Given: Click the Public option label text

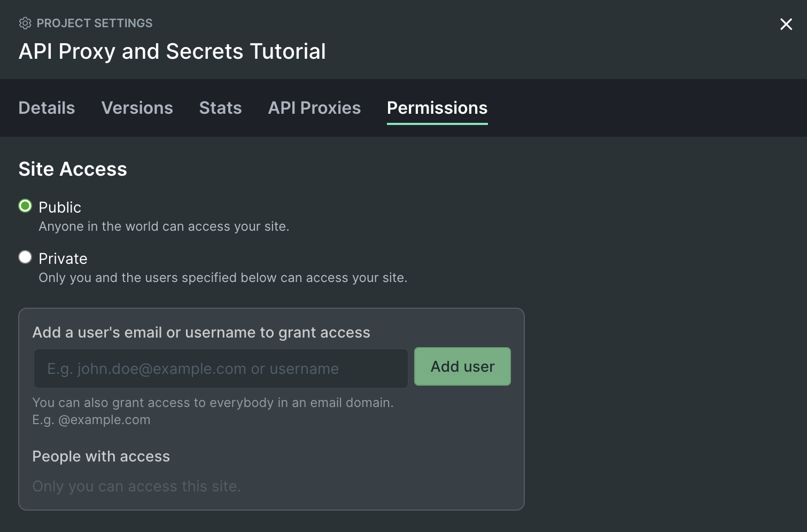Looking at the screenshot, I should click(60, 207).
